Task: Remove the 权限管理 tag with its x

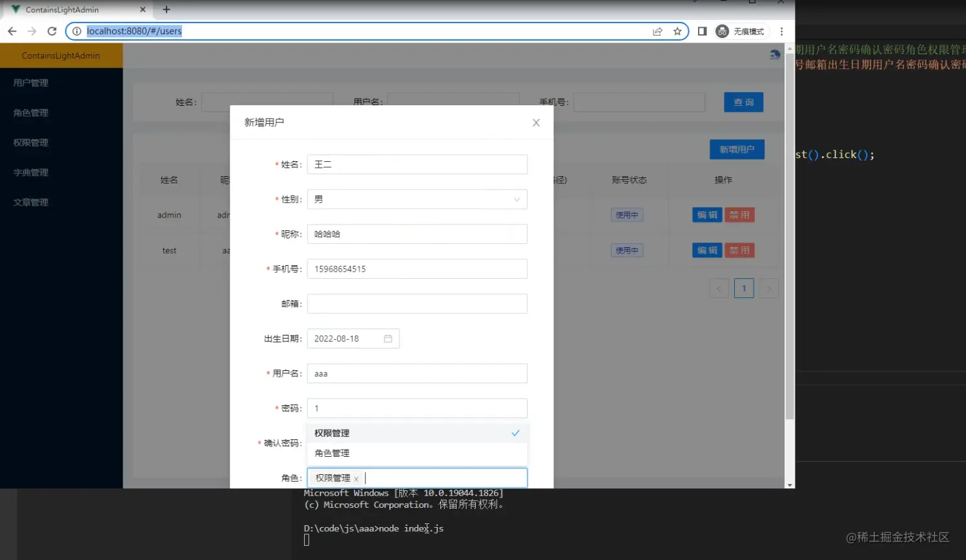Action: 356,479
